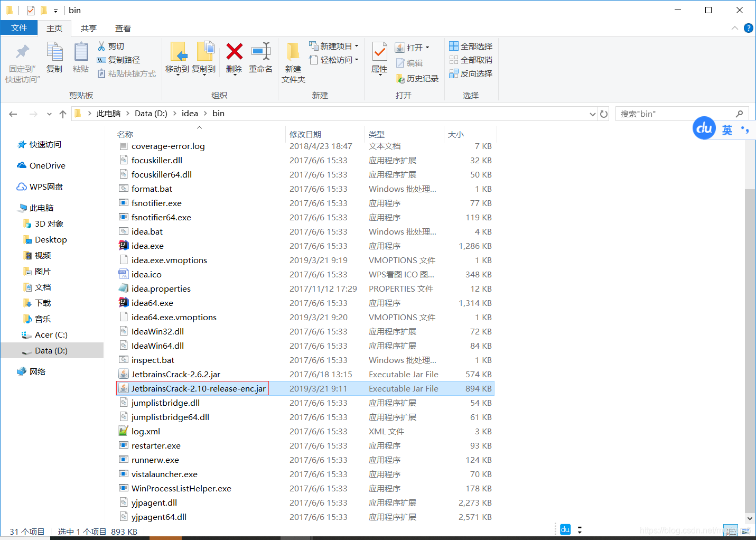
Task: Click the red Delete (删除) icon
Action: [x=234, y=52]
